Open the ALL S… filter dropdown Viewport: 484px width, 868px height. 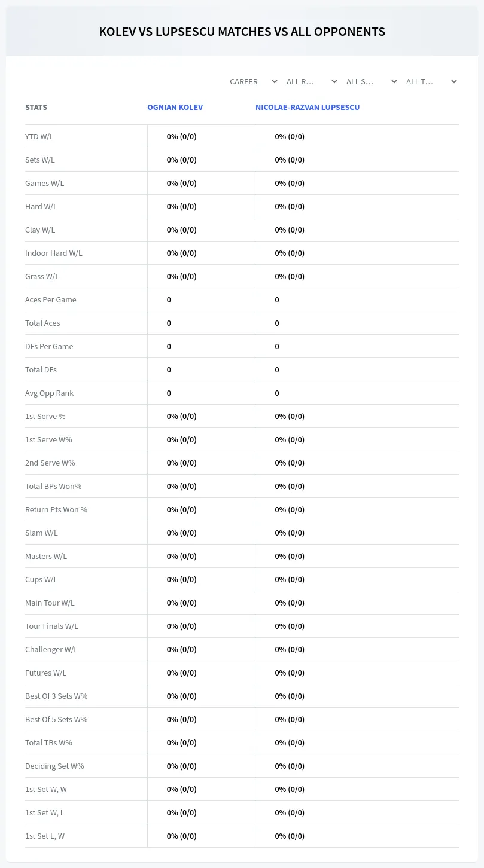[371, 82]
